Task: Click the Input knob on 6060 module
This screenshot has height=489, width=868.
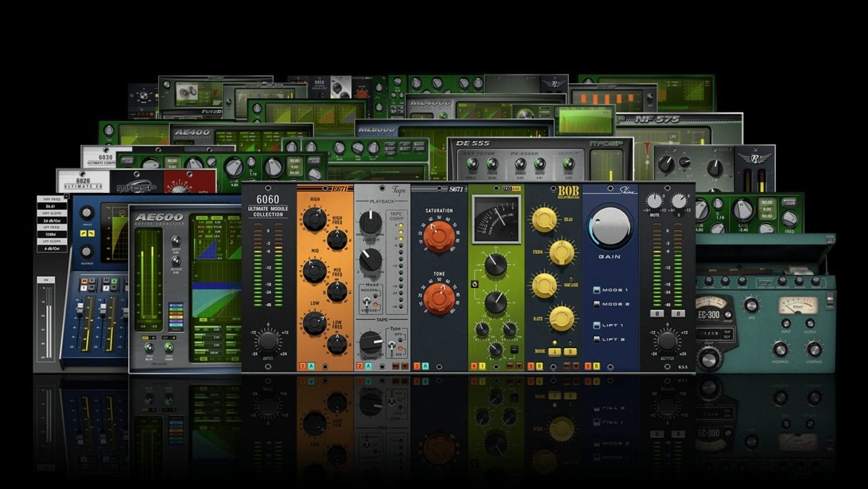Action: point(268,341)
